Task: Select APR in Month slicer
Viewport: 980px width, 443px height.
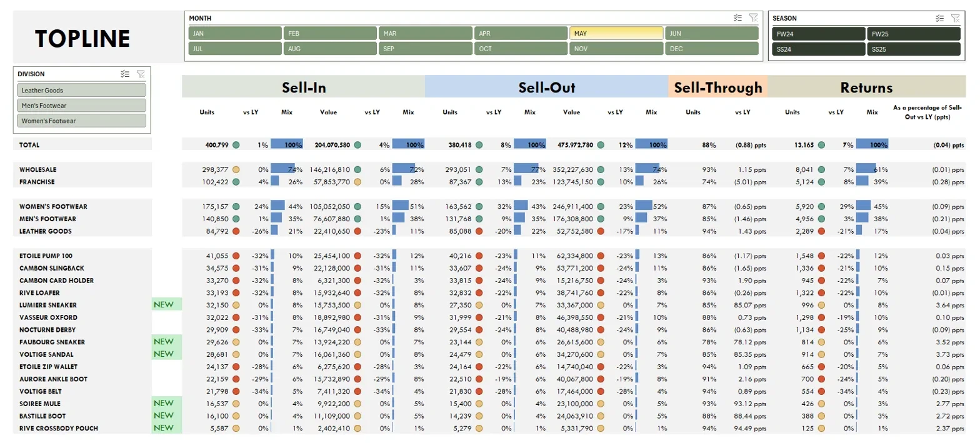Action: (x=521, y=33)
